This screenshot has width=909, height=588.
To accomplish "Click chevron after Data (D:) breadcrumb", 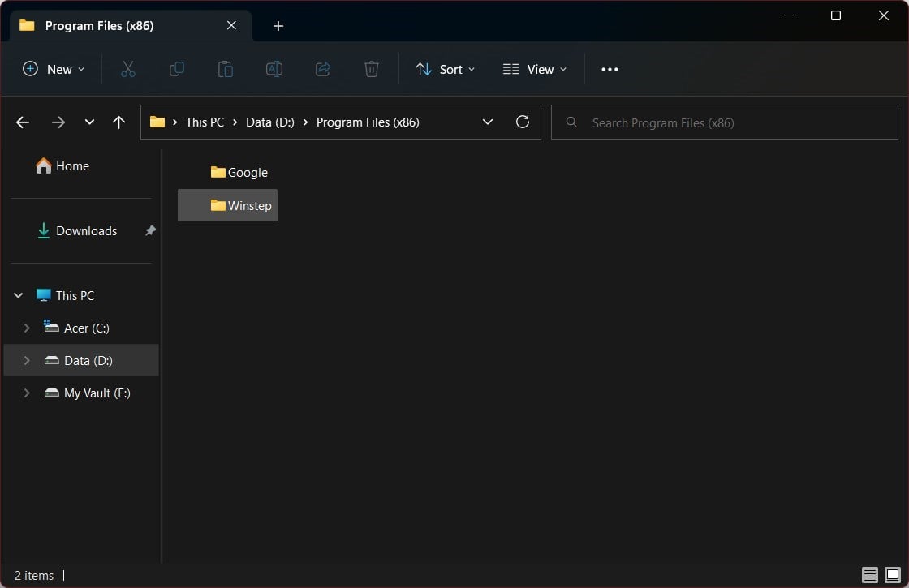I will 305,122.
